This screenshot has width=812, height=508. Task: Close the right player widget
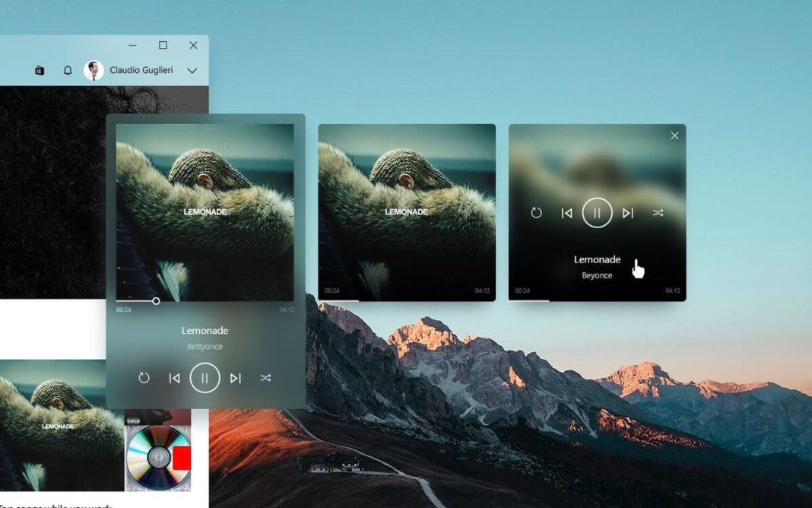[674, 135]
